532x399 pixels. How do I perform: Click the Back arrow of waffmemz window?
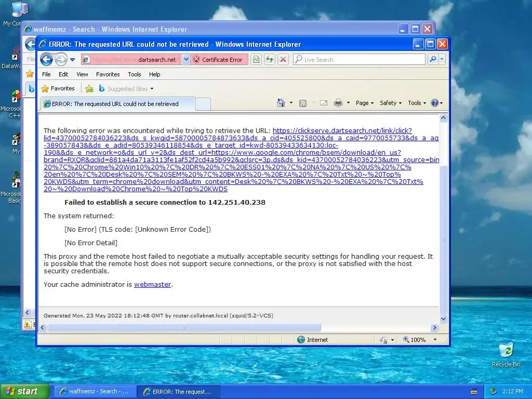coord(31,44)
